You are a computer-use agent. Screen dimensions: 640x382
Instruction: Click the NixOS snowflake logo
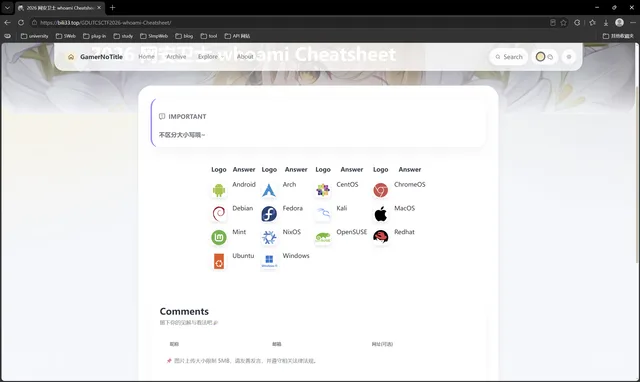[x=269, y=238]
